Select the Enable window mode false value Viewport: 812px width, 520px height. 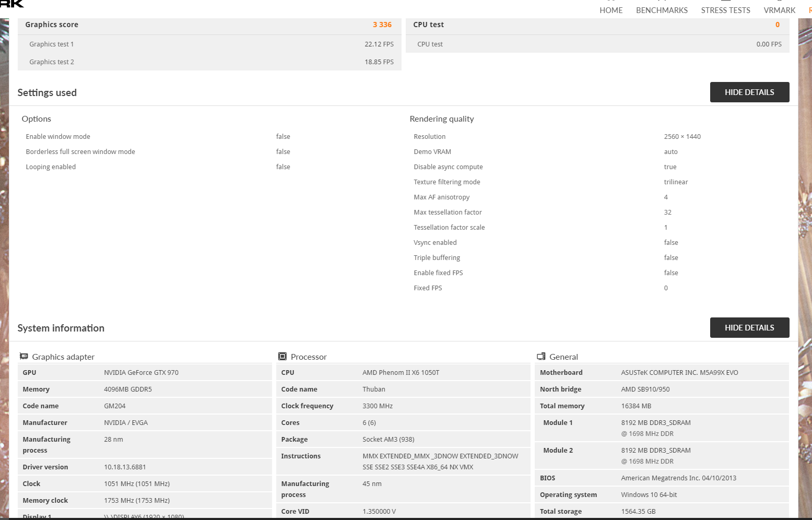point(283,137)
